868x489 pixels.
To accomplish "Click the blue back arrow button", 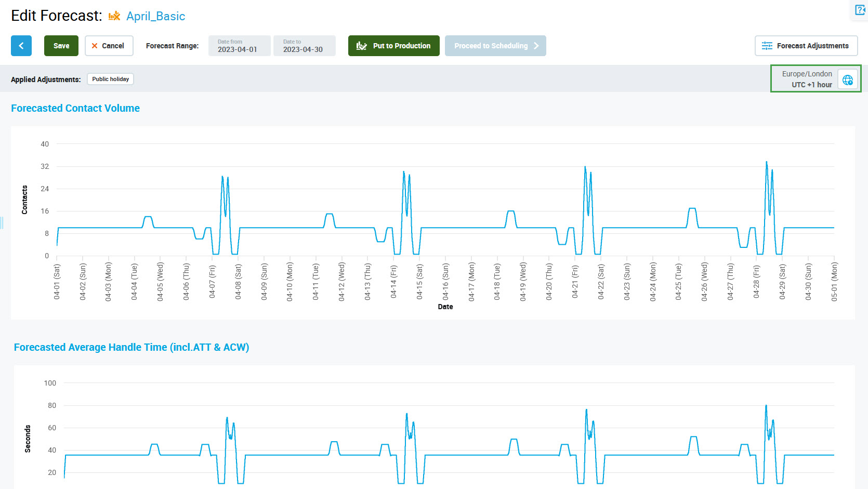I will [x=21, y=46].
